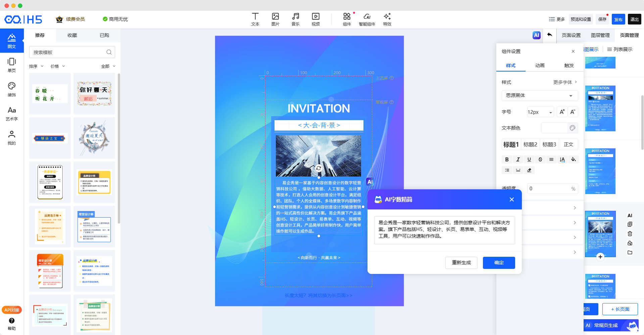644x335 pixels.
Task: Adjust line spacing icon
Action: (x=507, y=170)
